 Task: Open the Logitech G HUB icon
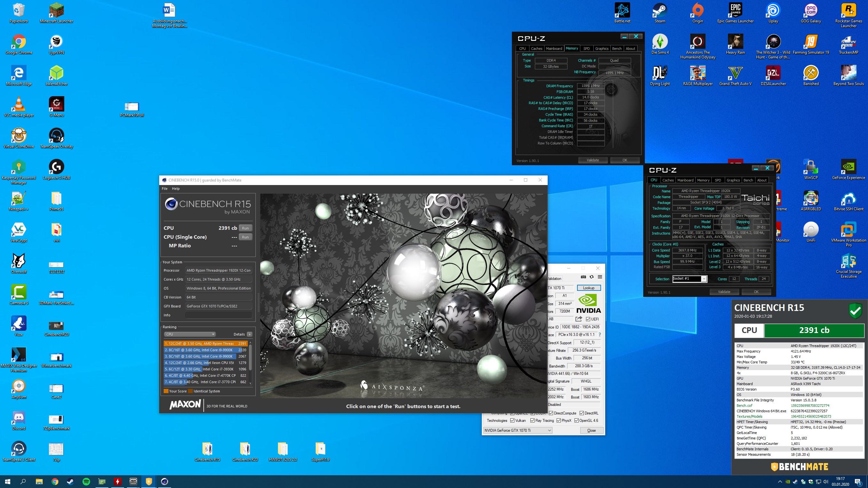tap(56, 170)
